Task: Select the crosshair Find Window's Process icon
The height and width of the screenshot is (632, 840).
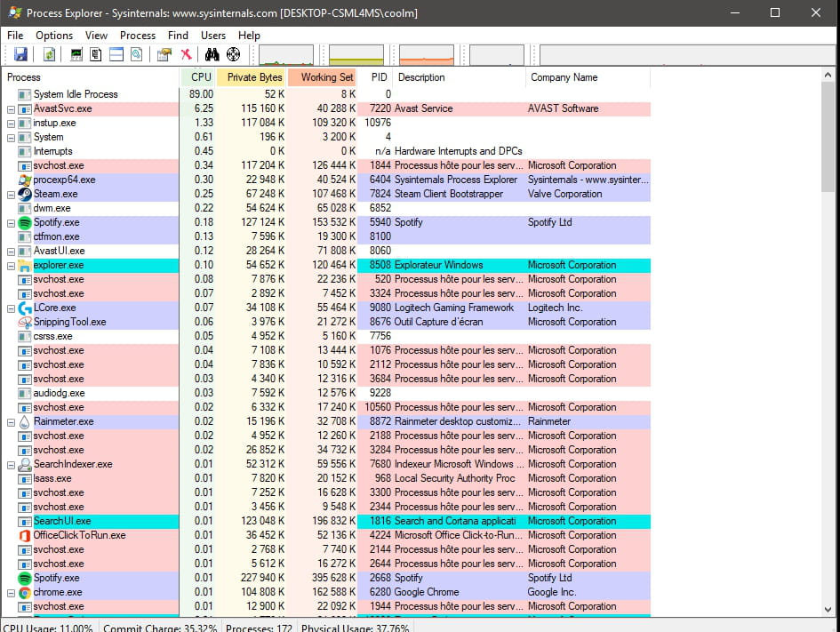Action: (x=234, y=55)
